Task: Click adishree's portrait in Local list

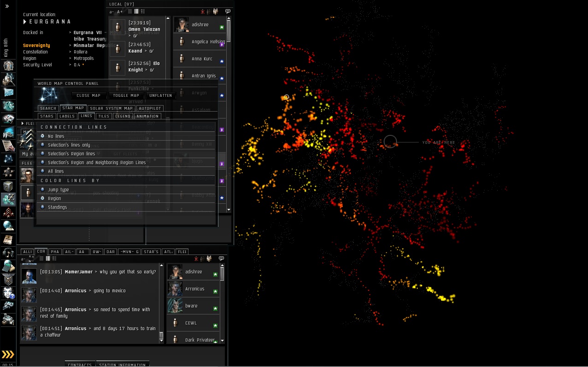Action: [182, 25]
